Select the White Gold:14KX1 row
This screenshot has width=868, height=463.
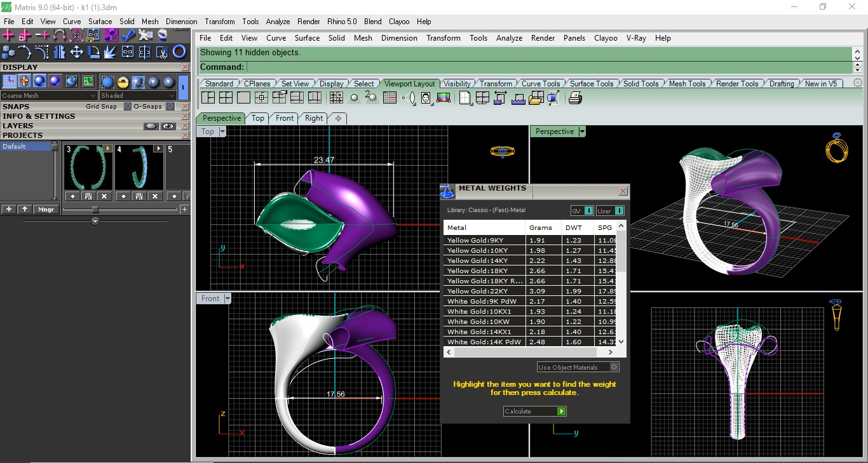click(x=530, y=332)
